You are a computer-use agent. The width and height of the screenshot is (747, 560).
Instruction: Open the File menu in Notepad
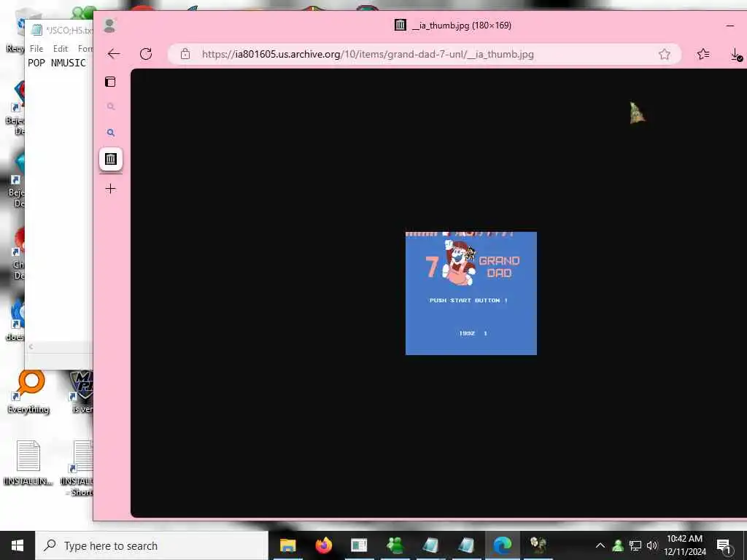coord(36,49)
